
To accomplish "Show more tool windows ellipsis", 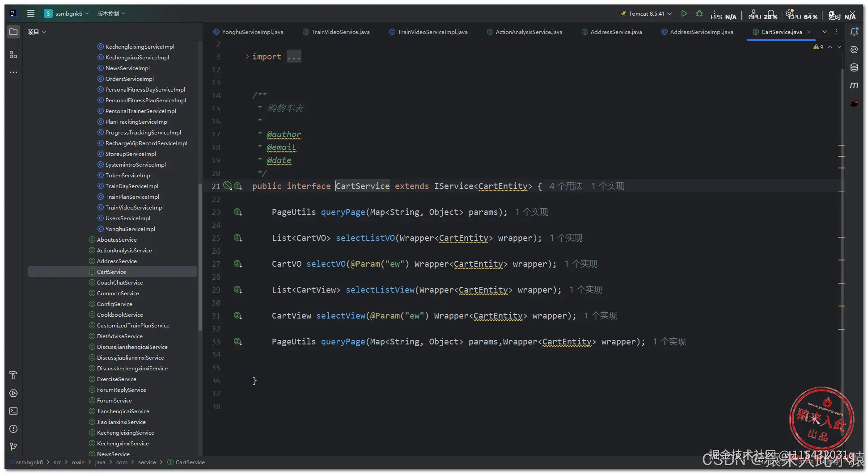I will [13, 72].
